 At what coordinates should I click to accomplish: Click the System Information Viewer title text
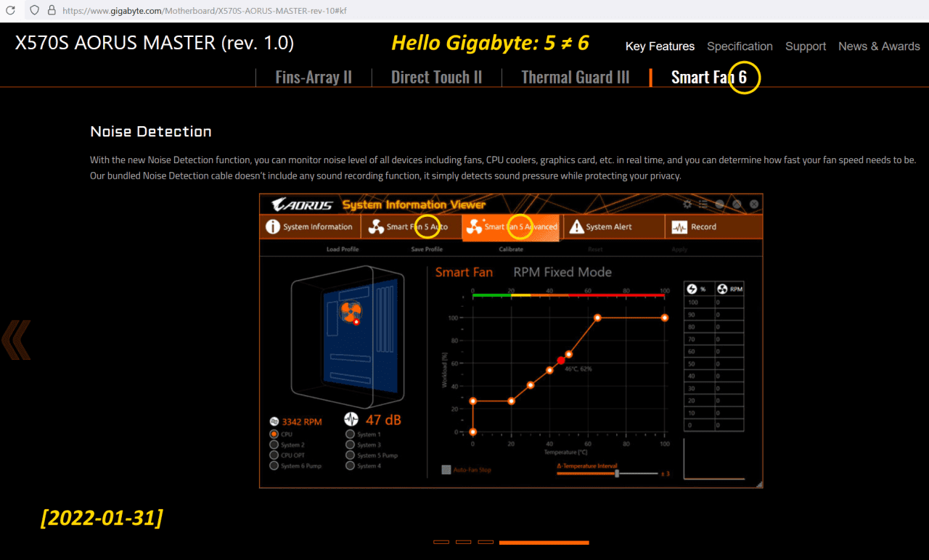coord(414,205)
